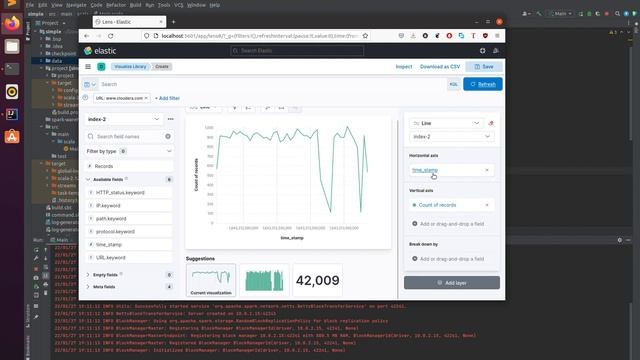Select the time_stamp field in field list
This screenshot has width=640, height=360.
tap(129, 244)
